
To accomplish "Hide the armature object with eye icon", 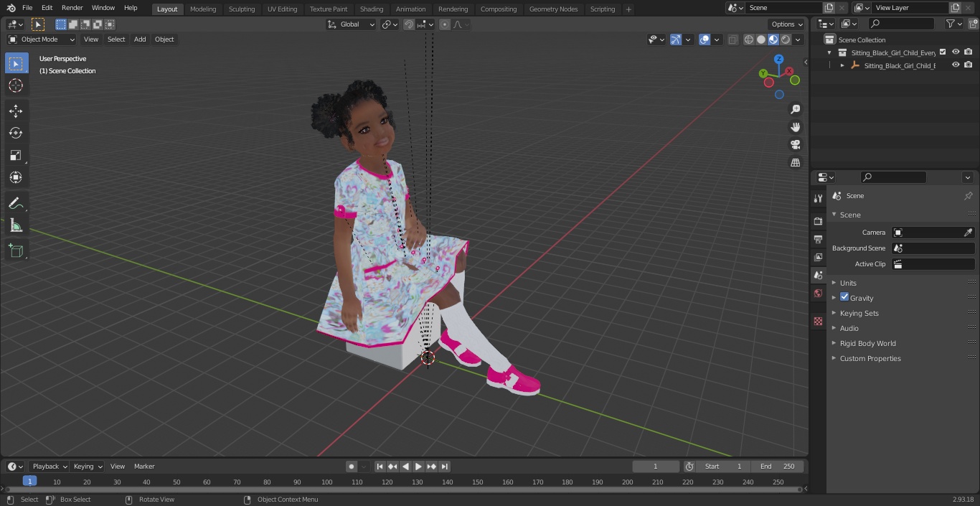I will coord(956,65).
